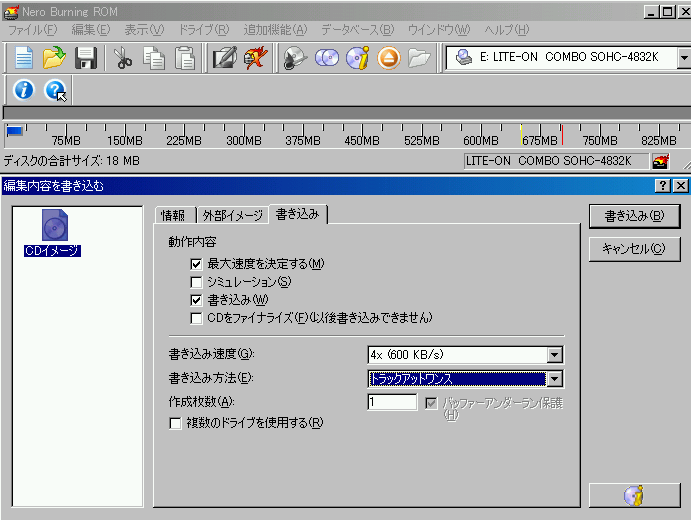This screenshot has height=520, width=691.
Task: Expand the LITE-ON drive selector dropdown
Action: coord(683,58)
